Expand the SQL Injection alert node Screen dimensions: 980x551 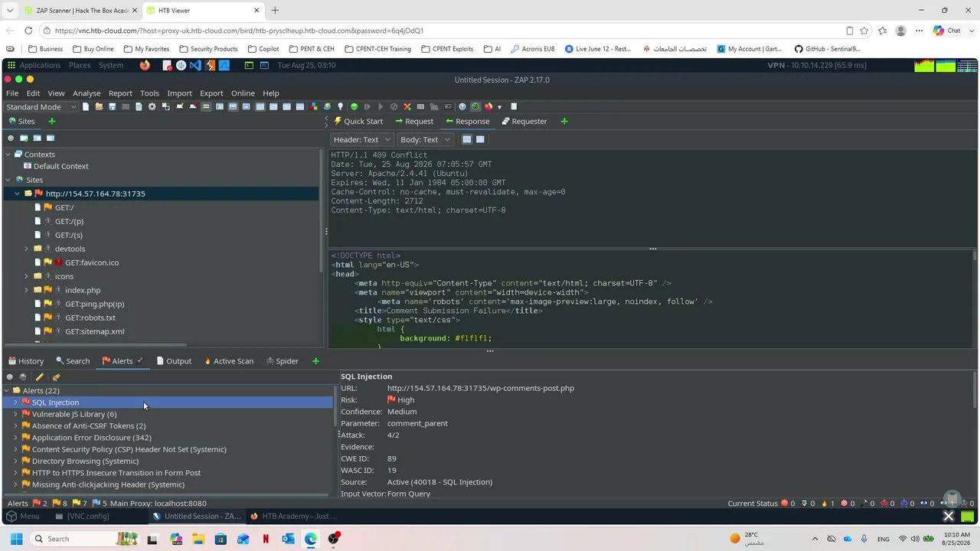(x=15, y=403)
